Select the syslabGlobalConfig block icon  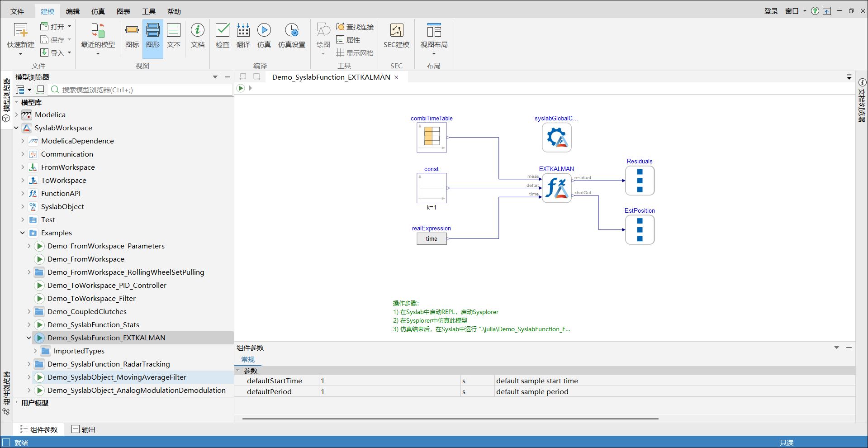[x=557, y=138]
